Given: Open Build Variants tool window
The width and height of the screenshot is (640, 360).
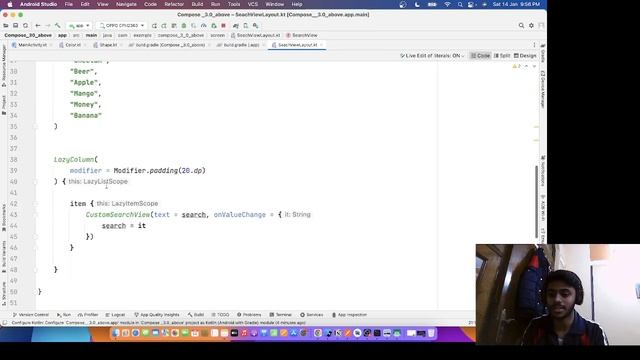Looking at the screenshot, I should [x=4, y=256].
